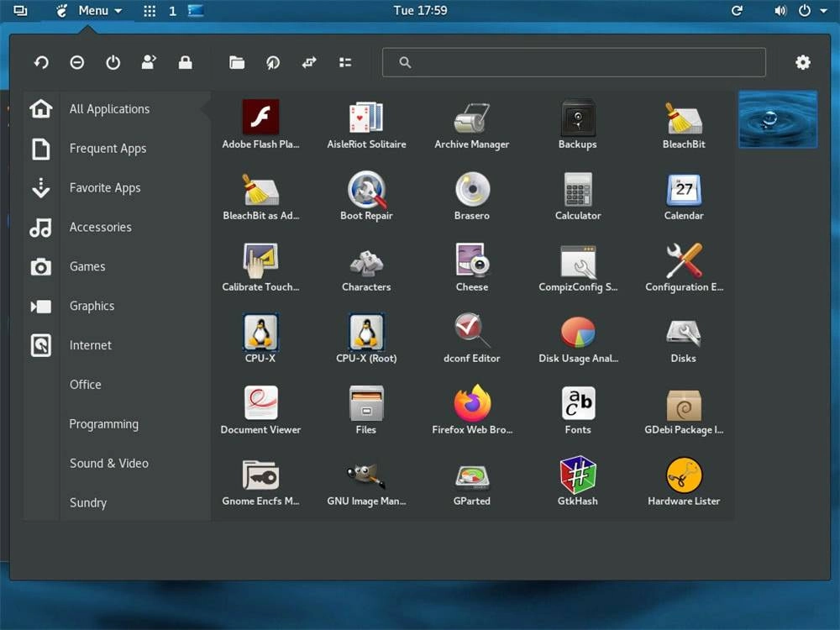Launch Firefox Web Browser
840x630 pixels.
click(472, 410)
